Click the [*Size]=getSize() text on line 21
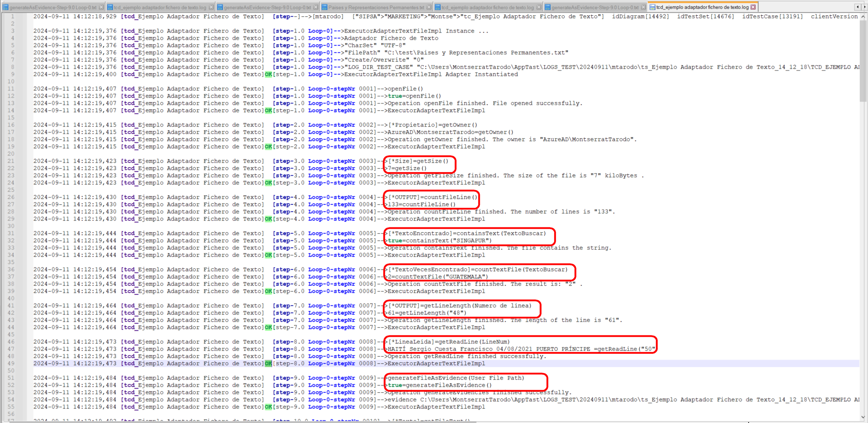868x423 pixels. [418, 161]
